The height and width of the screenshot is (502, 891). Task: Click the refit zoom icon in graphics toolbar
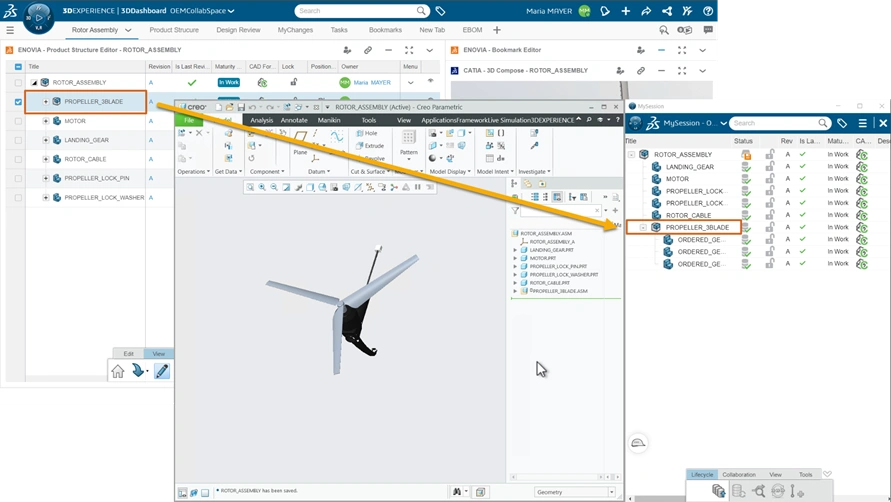(250, 187)
